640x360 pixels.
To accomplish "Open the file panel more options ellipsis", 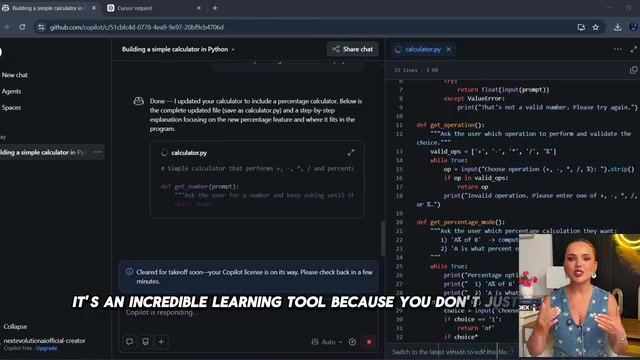I will (618, 49).
